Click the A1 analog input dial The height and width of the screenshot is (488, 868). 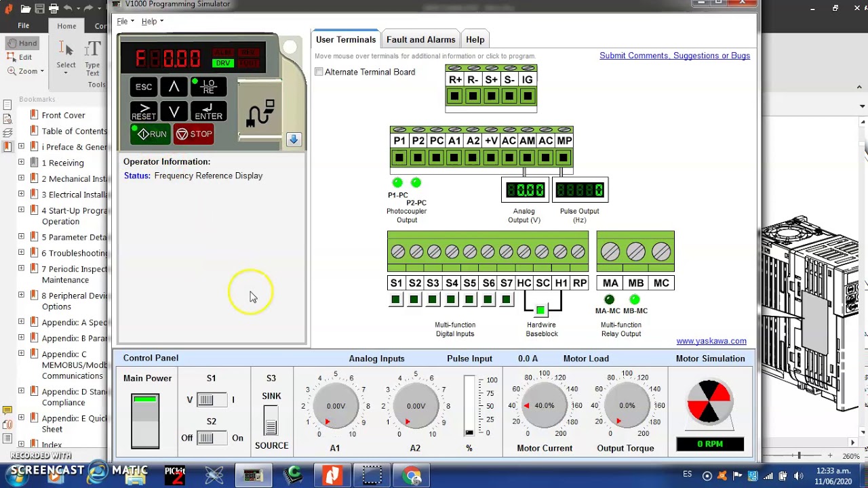pos(335,406)
